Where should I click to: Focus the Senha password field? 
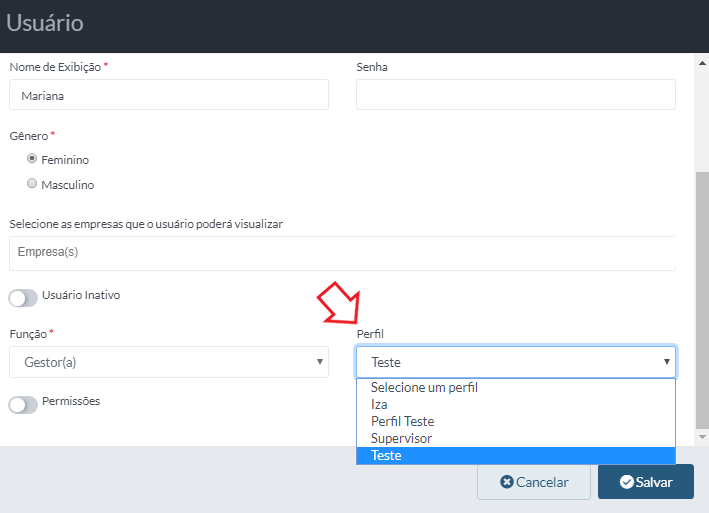click(x=516, y=94)
